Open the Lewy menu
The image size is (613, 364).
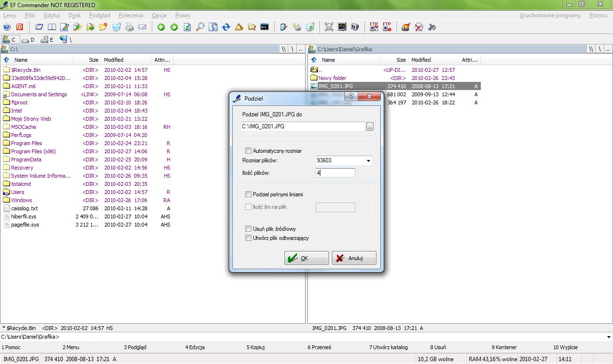point(10,15)
